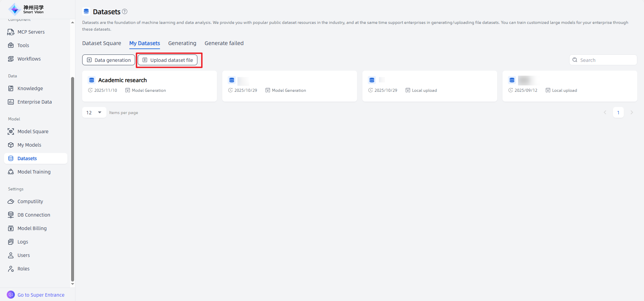Click the MCP Servers sidebar icon
The height and width of the screenshot is (301, 644).
pyautogui.click(x=11, y=32)
